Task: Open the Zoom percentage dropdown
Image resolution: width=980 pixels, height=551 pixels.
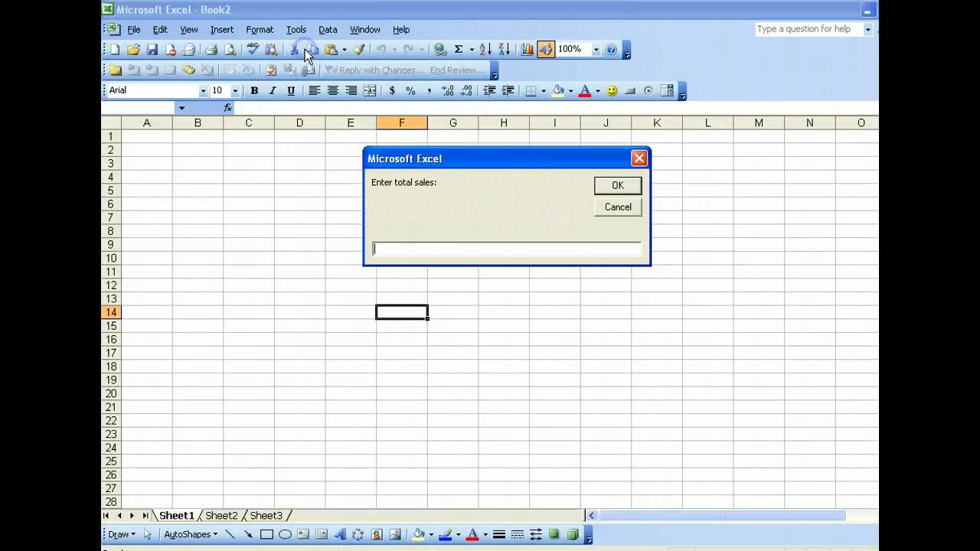Action: point(596,50)
